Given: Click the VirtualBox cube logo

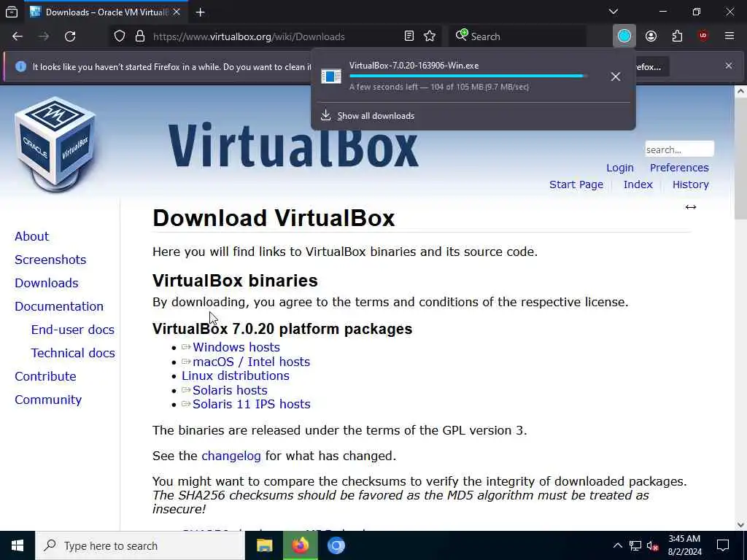Looking at the screenshot, I should [x=55, y=144].
